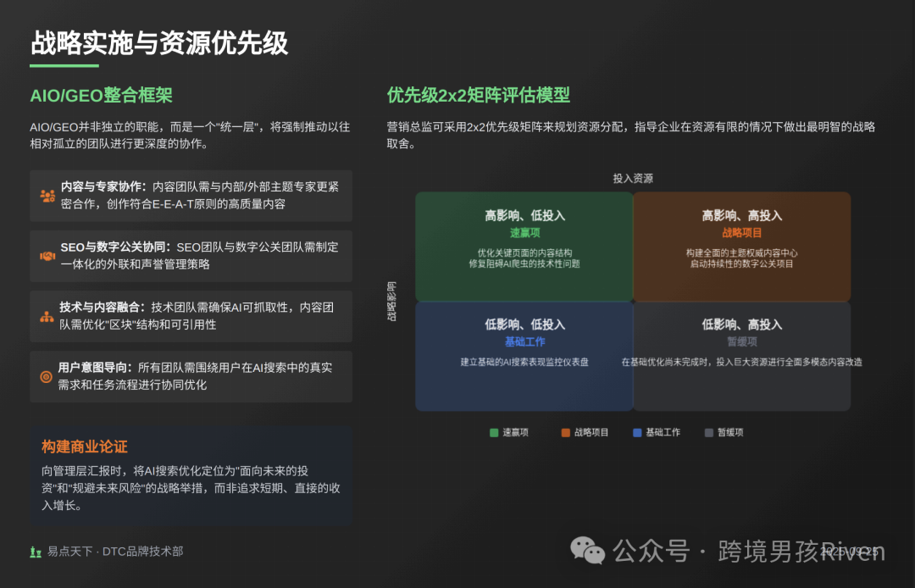Click the chess icon before 易点天下
915x588 pixels.
36,552
